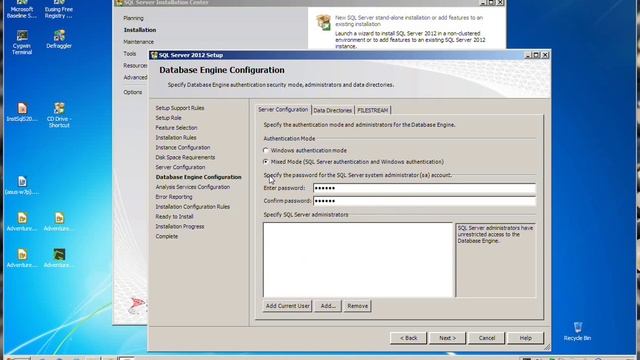
Task: Click the Installation Progress step
Action: 180,226
